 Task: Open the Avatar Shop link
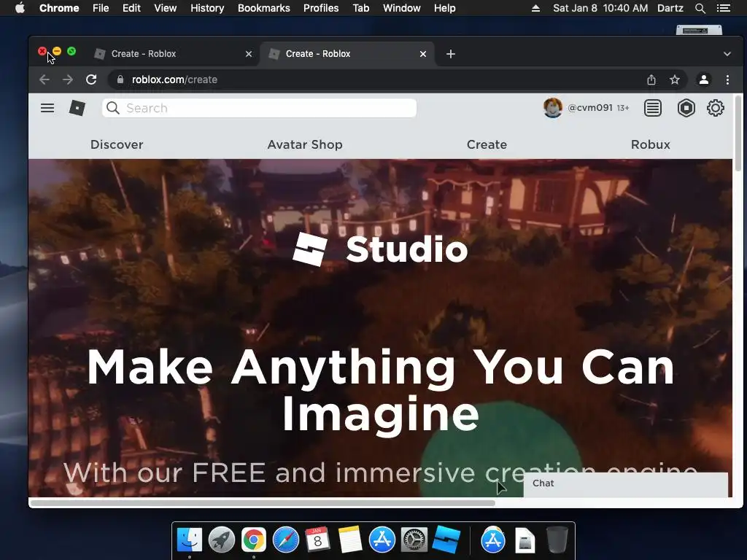point(305,144)
